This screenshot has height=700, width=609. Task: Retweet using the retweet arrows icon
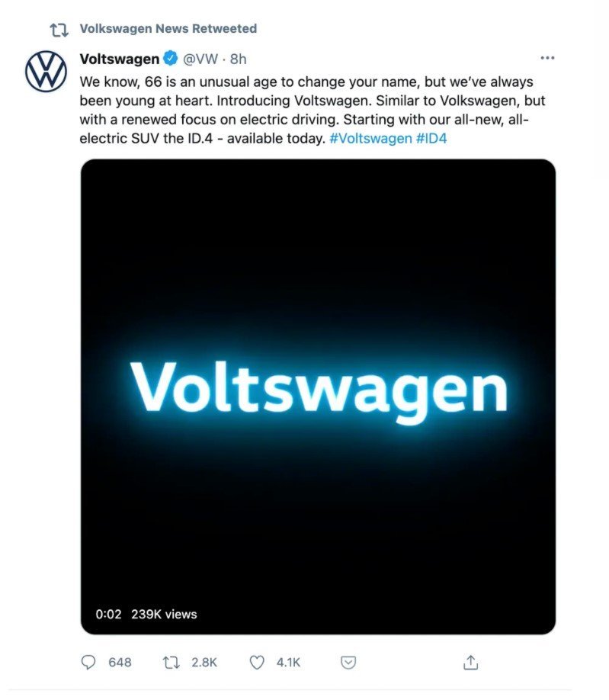pyautogui.click(x=171, y=662)
